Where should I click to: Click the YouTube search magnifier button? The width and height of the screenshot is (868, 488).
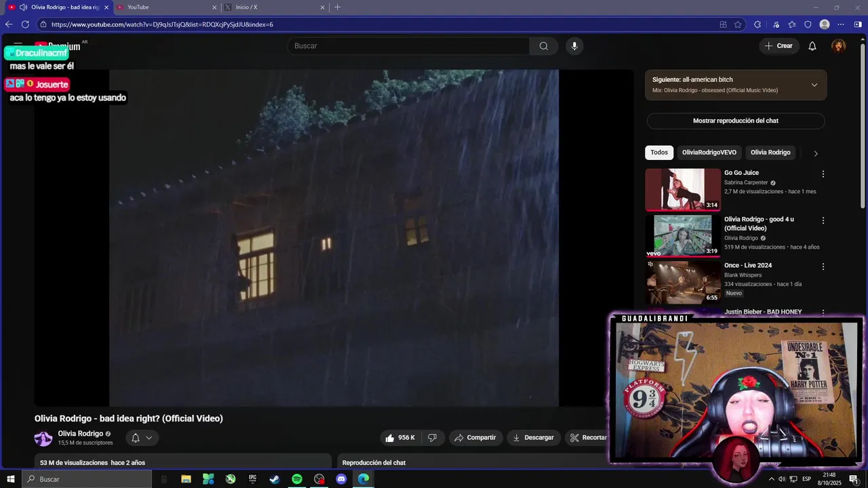[x=544, y=46]
